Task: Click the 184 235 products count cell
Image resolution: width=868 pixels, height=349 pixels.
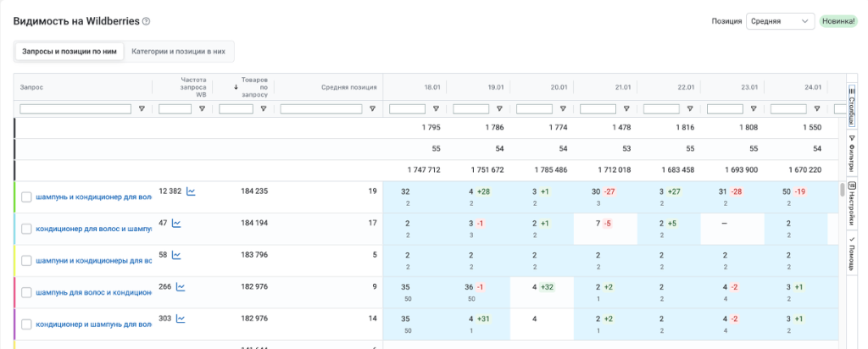Action: tap(254, 191)
